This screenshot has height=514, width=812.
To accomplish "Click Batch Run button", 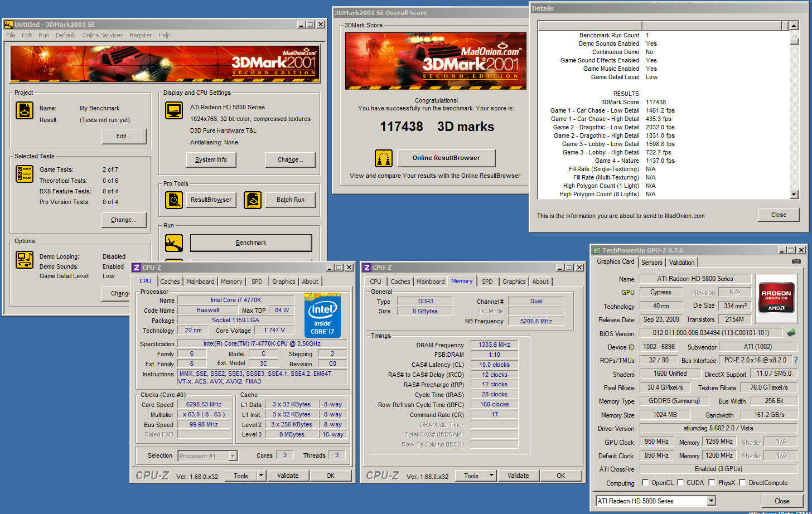I will click(291, 200).
